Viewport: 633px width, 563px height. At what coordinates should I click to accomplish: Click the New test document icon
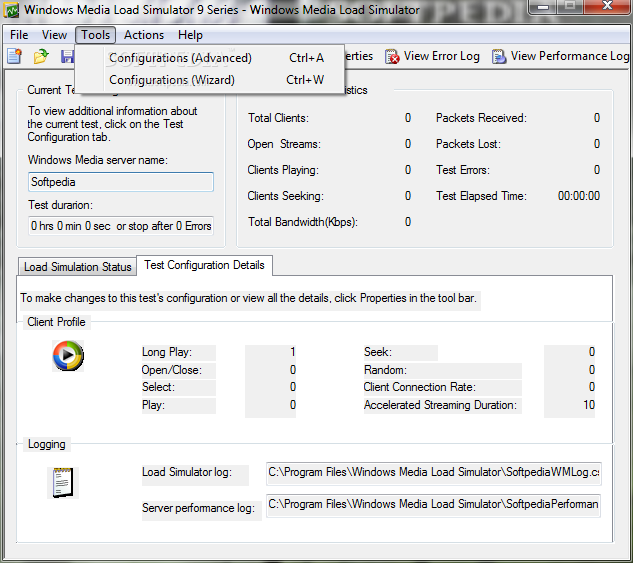click(15, 57)
